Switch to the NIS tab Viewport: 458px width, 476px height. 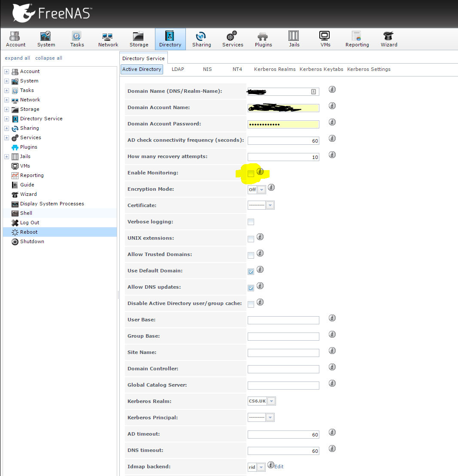207,69
